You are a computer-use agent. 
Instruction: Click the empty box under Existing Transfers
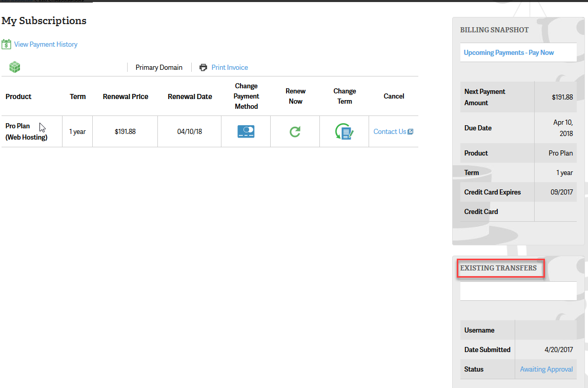pos(518,291)
